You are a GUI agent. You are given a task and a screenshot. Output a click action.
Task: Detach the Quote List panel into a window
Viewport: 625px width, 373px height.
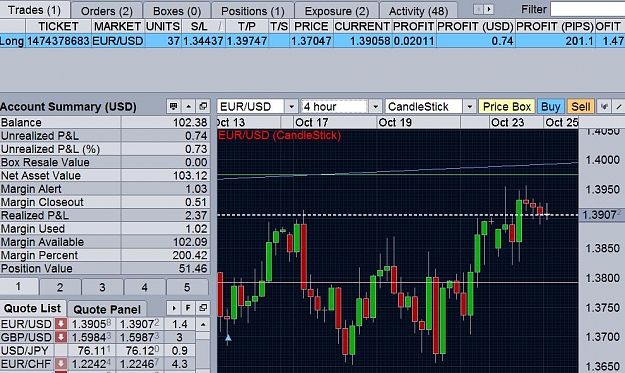(203, 308)
